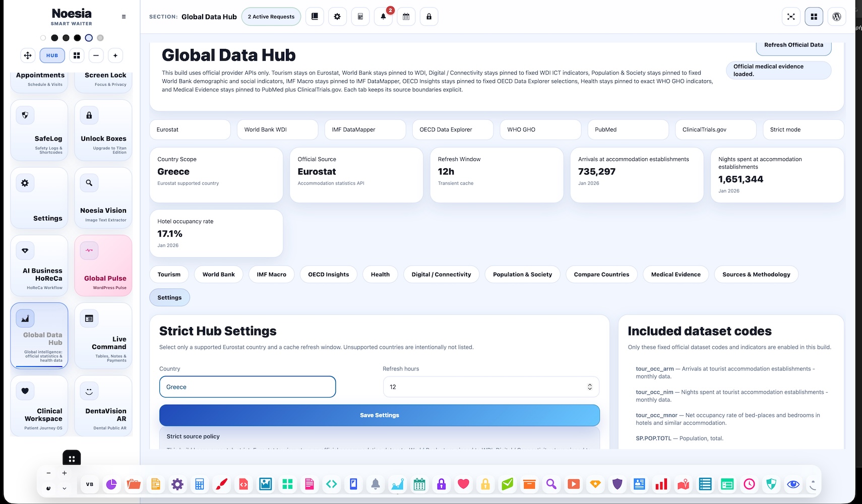
Task: Click the pink clock dock icon
Action: click(x=749, y=484)
